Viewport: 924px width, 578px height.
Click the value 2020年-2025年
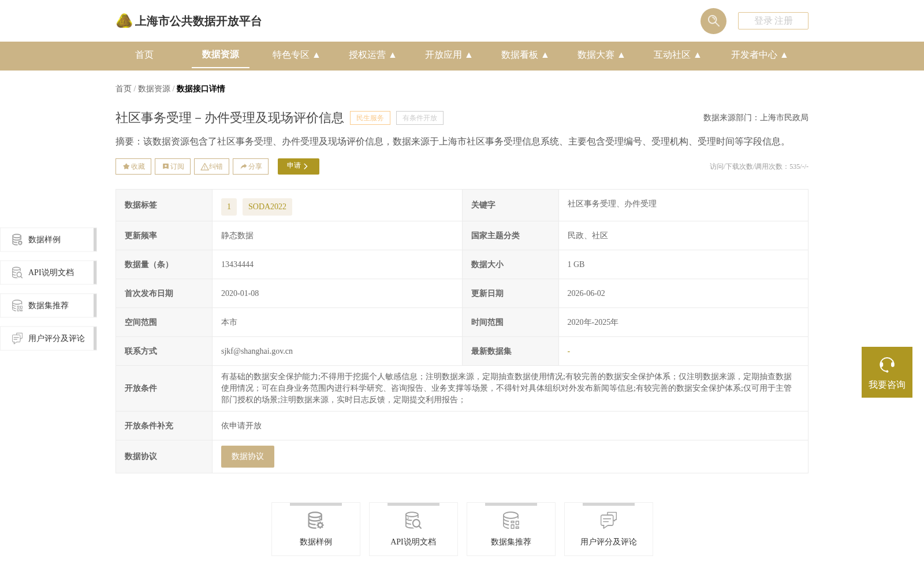click(593, 323)
